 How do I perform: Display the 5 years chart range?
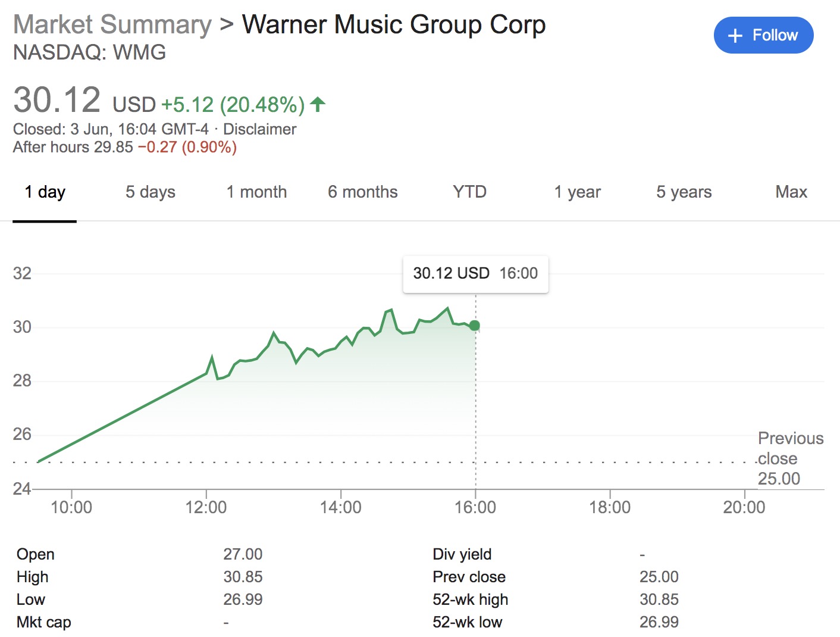click(x=683, y=192)
